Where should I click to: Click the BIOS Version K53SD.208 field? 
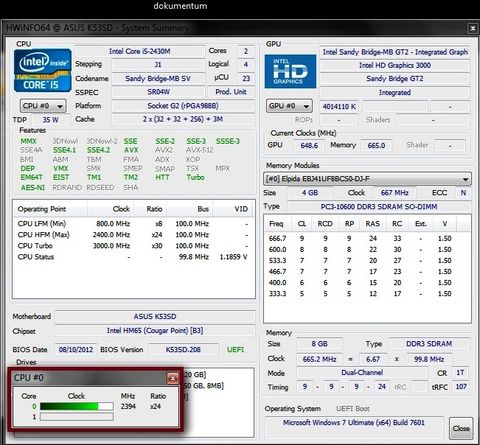(183, 349)
